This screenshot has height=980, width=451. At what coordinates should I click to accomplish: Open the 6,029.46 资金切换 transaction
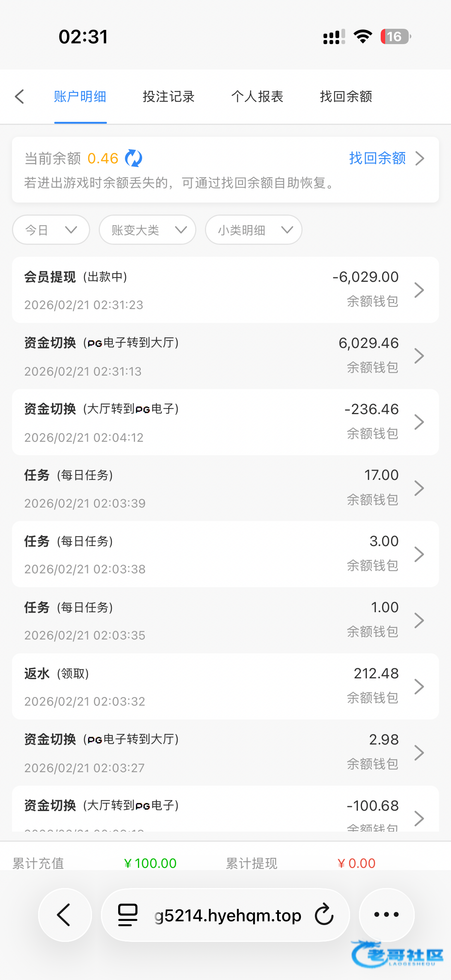click(x=225, y=356)
